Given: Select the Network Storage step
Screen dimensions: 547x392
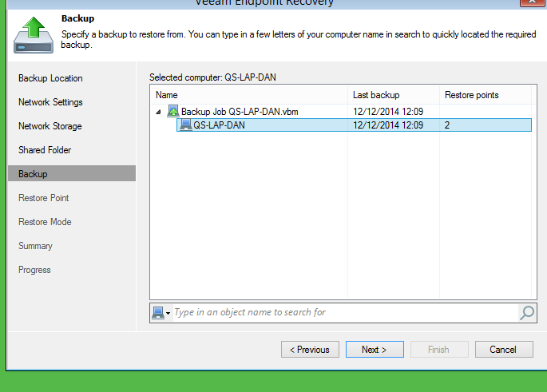Looking at the screenshot, I should pos(50,126).
